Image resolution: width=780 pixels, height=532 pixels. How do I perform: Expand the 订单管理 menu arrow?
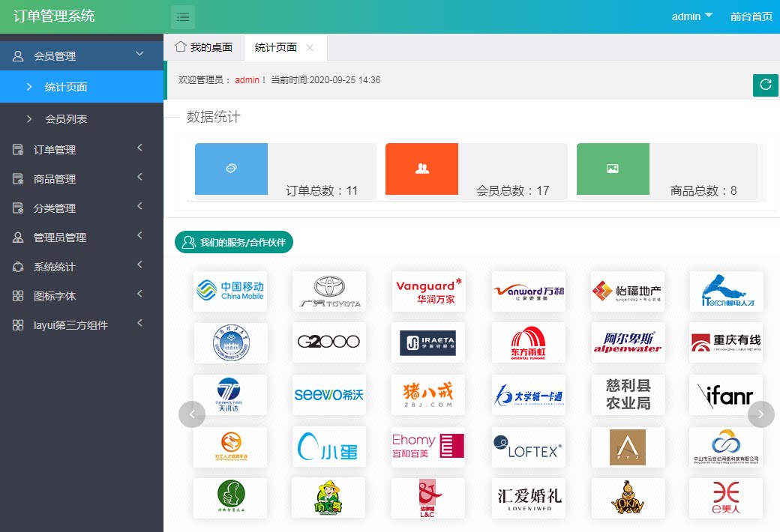pyautogui.click(x=139, y=147)
